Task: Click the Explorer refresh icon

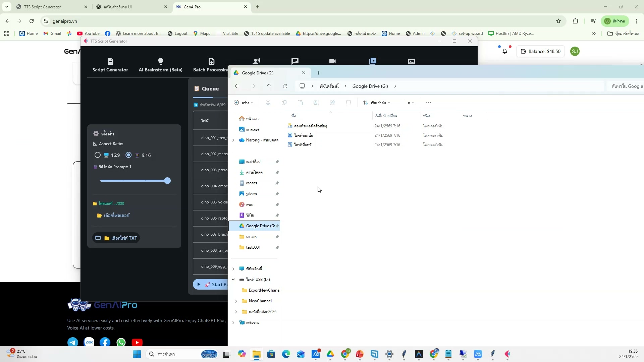Action: coord(285,86)
